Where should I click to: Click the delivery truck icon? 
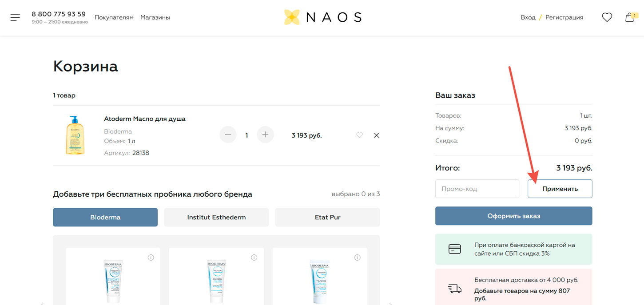(455, 289)
